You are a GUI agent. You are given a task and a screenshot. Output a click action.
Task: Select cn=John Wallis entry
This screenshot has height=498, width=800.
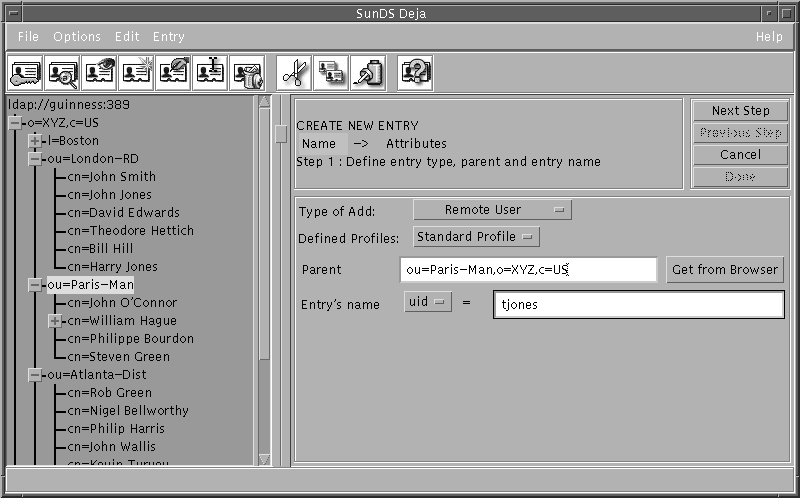tap(112, 446)
